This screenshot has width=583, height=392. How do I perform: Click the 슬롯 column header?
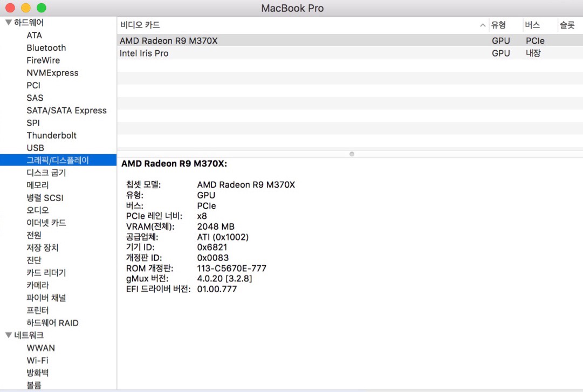(x=567, y=25)
